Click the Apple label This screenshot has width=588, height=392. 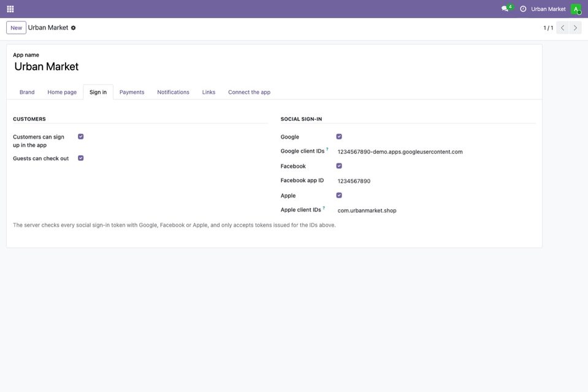pyautogui.click(x=288, y=196)
